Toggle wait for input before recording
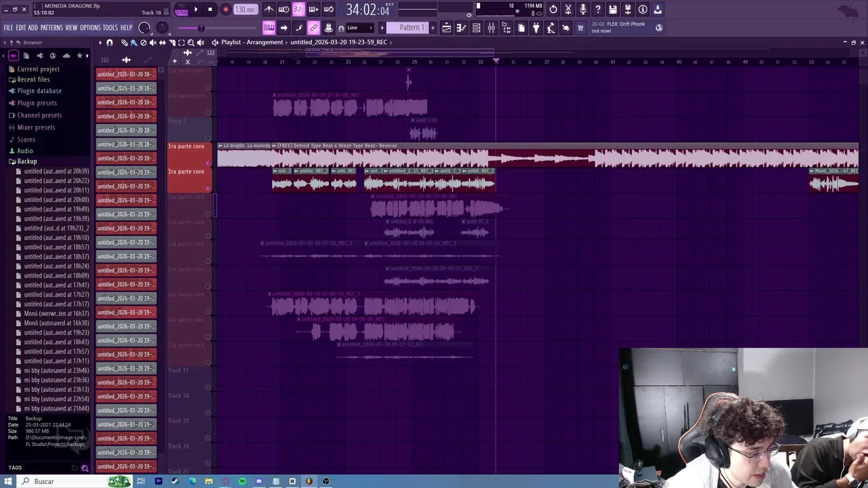The image size is (868, 488). coord(283,9)
